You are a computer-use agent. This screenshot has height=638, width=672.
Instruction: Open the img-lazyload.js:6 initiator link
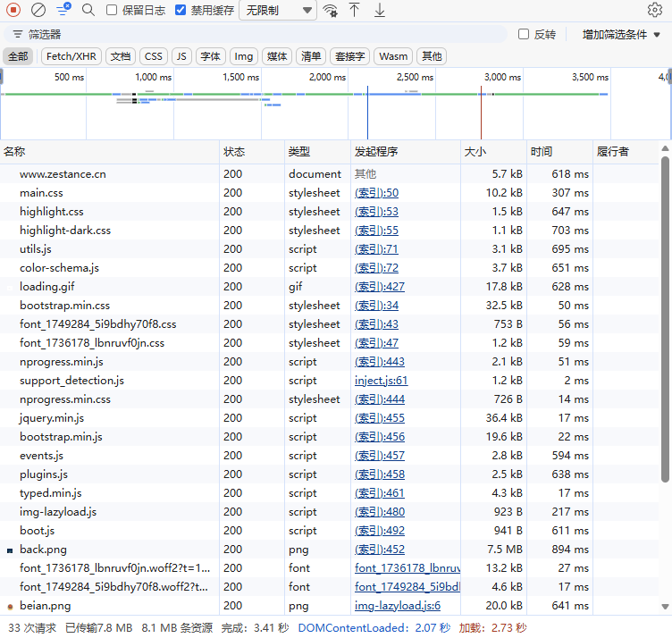pyautogui.click(x=397, y=606)
